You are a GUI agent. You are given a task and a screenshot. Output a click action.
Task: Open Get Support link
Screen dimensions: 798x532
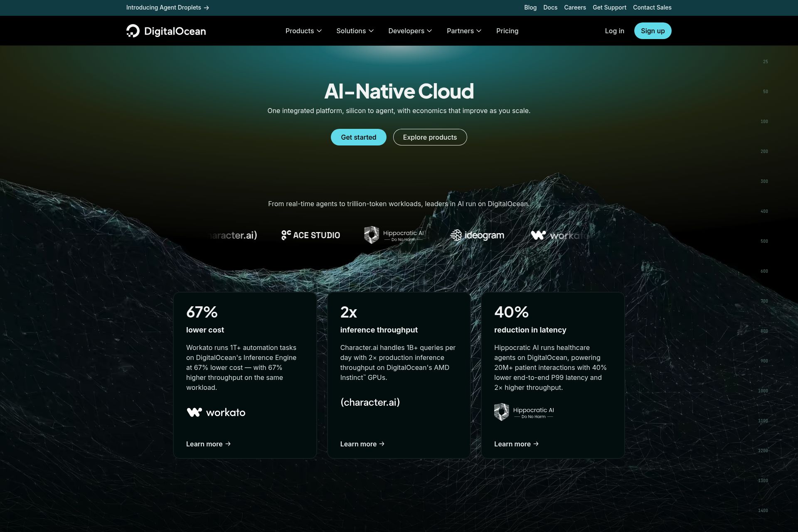(x=609, y=7)
